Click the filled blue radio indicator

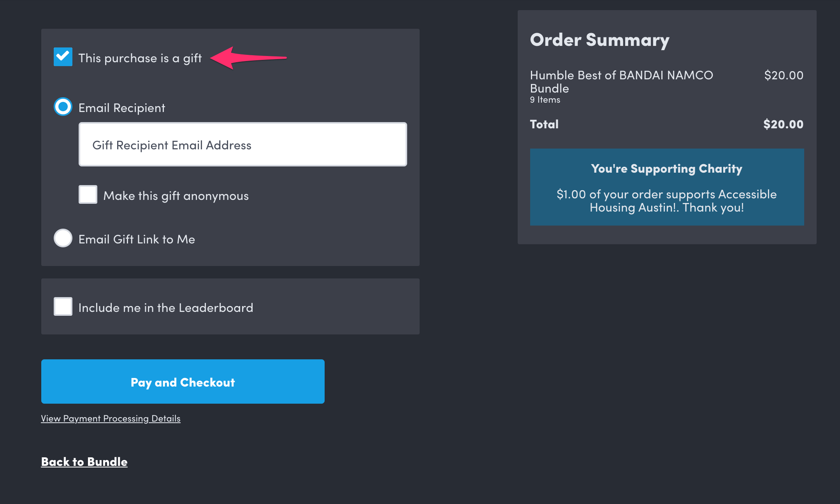point(63,107)
